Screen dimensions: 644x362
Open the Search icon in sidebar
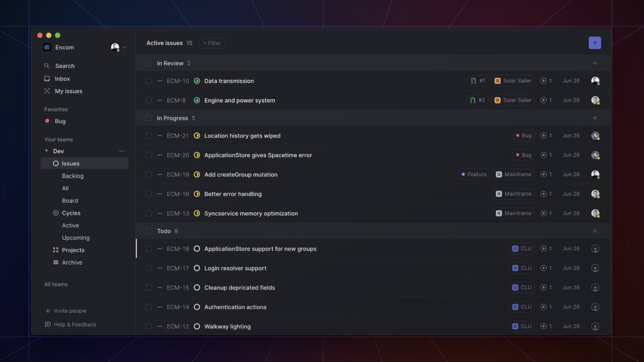tap(47, 66)
